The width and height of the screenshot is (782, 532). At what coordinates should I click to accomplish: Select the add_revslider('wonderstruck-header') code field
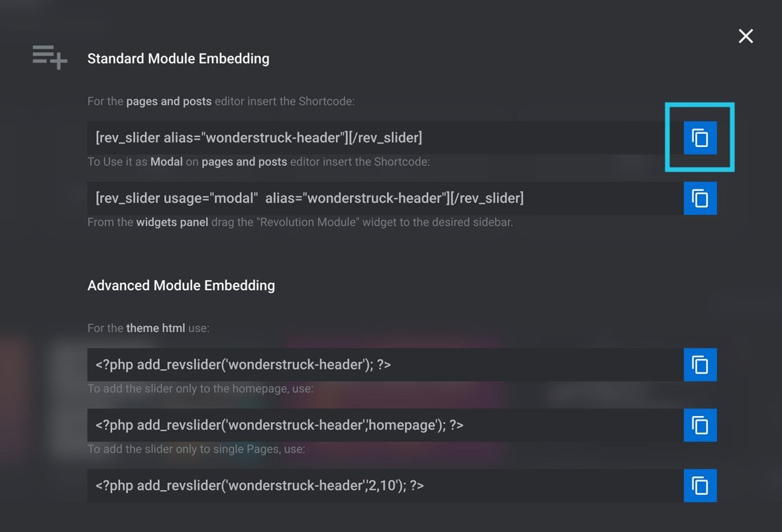tap(385, 364)
